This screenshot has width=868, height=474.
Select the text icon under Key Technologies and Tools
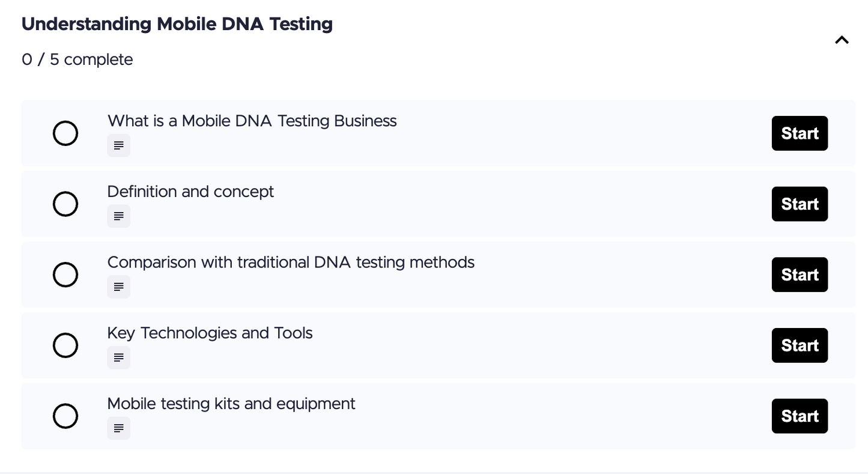click(x=118, y=357)
